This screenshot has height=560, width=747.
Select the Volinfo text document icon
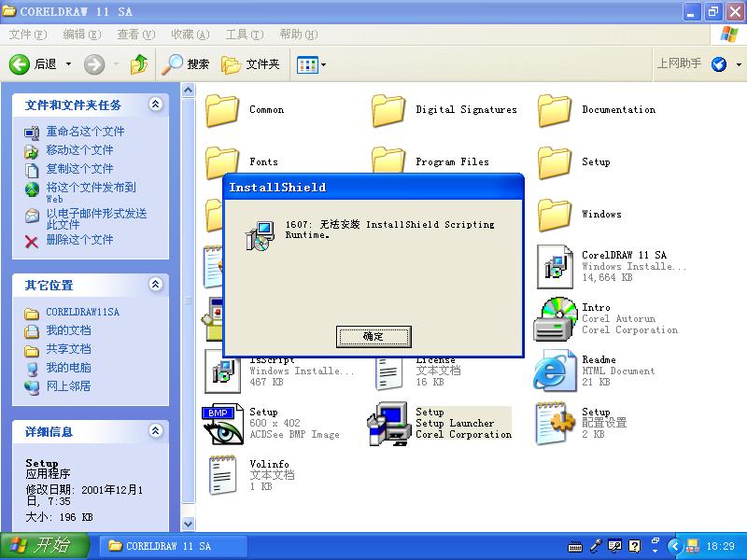222,475
